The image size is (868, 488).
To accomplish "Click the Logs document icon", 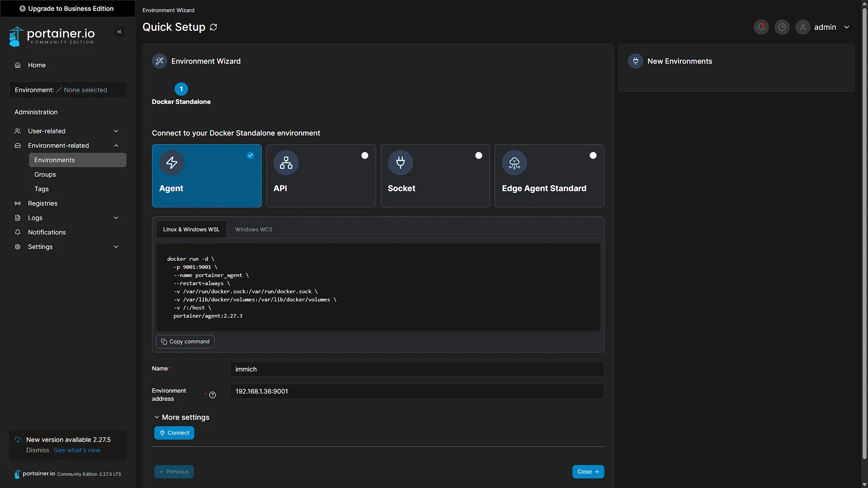I will pos(18,218).
